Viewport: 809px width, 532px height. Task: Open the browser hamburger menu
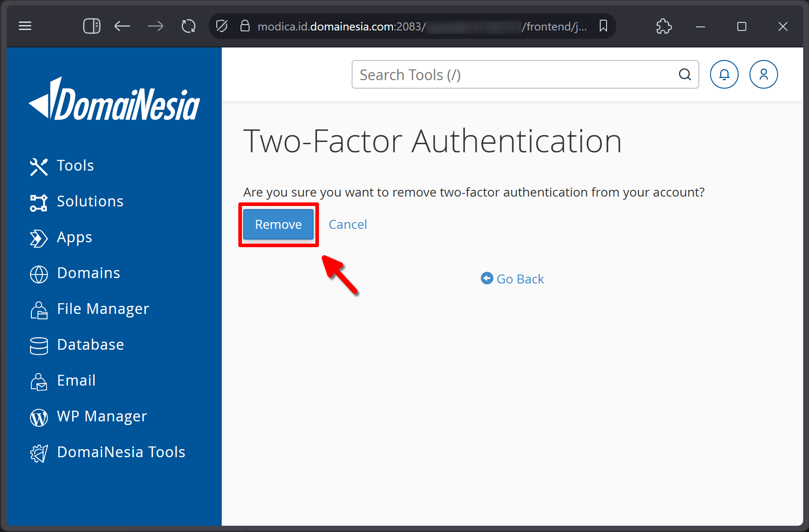pos(25,26)
